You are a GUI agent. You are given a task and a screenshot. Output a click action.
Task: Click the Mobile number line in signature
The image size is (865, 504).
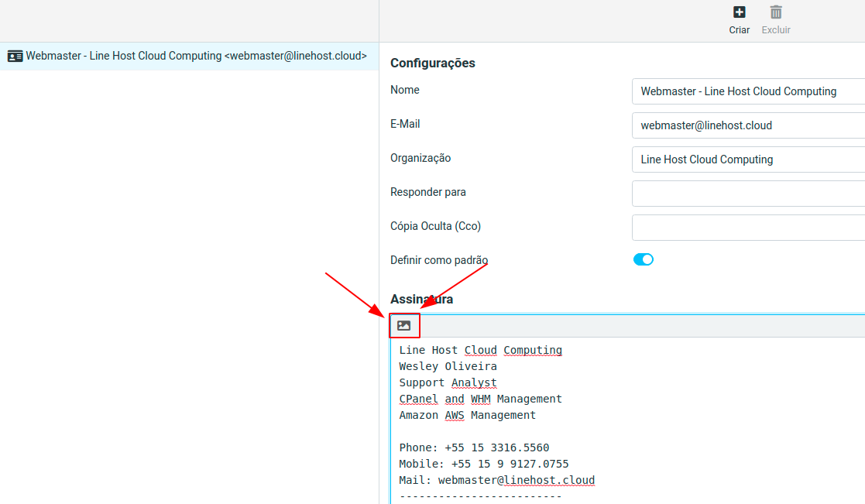[484, 464]
